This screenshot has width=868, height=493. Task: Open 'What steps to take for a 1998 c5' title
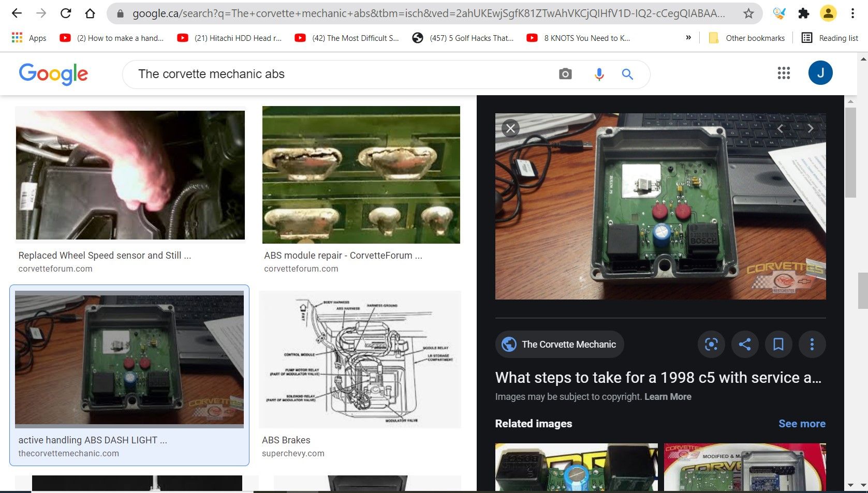pyautogui.click(x=658, y=378)
